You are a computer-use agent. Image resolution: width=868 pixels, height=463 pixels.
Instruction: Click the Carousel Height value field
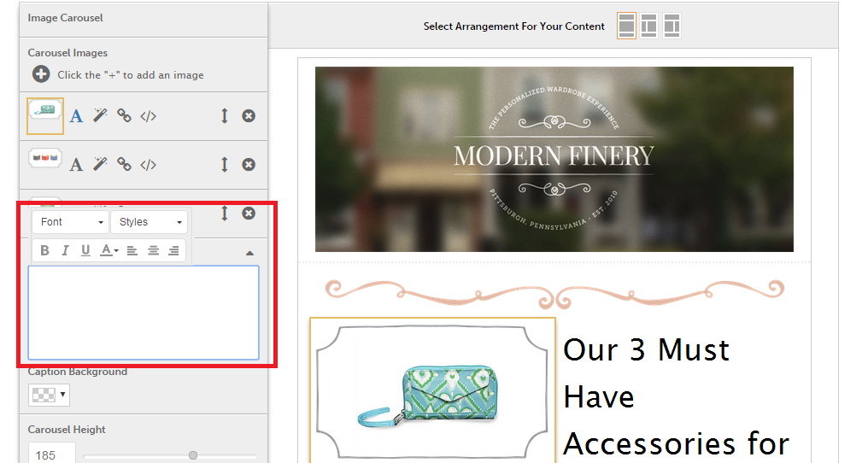pyautogui.click(x=51, y=454)
